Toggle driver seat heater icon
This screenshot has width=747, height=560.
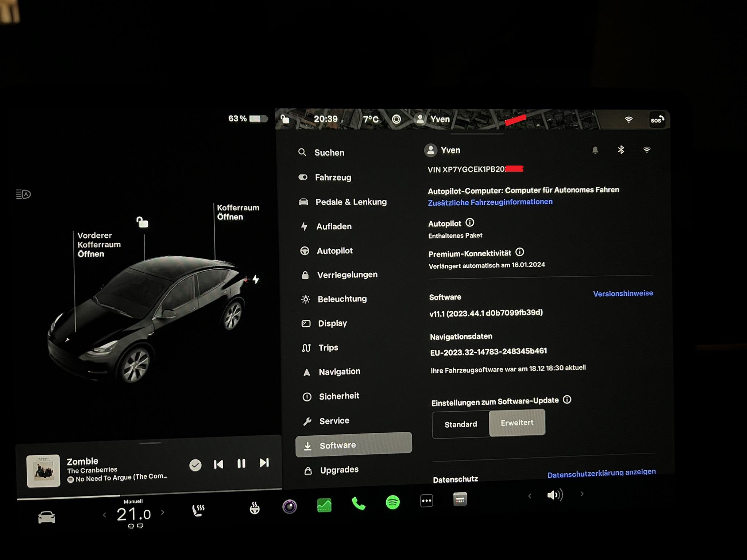tap(198, 510)
